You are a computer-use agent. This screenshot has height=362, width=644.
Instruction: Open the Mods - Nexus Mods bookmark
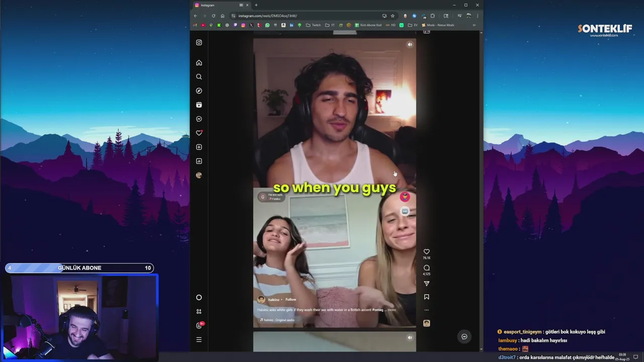(438, 25)
